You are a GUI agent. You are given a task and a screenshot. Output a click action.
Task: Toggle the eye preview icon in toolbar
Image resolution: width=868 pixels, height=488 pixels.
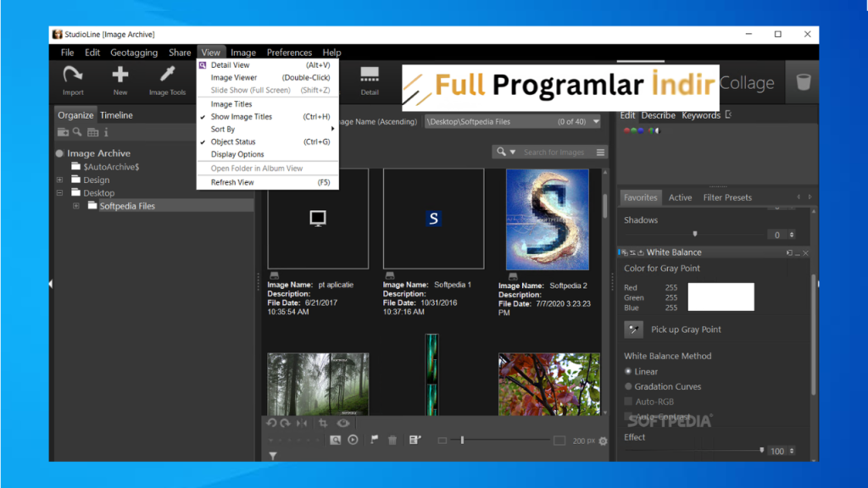[343, 424]
